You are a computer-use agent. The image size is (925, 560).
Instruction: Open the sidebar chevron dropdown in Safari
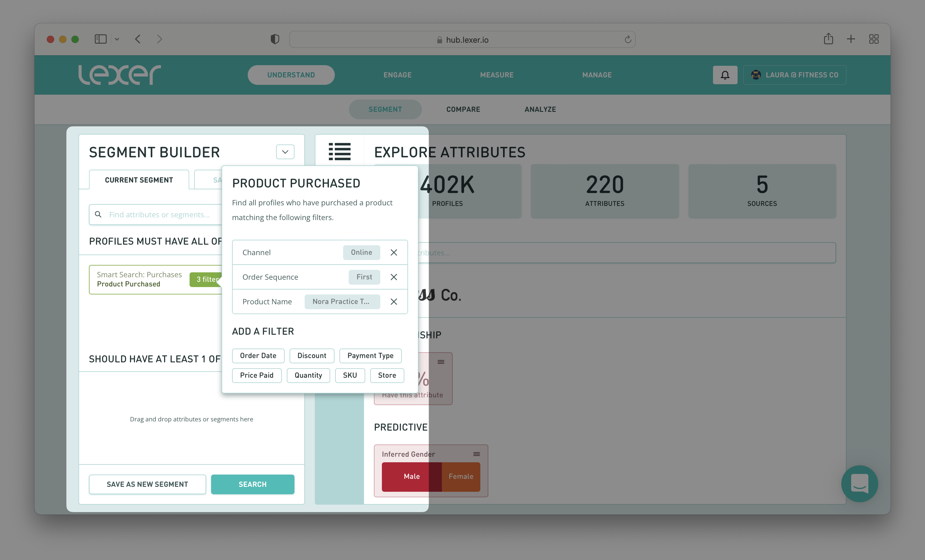[x=117, y=39]
